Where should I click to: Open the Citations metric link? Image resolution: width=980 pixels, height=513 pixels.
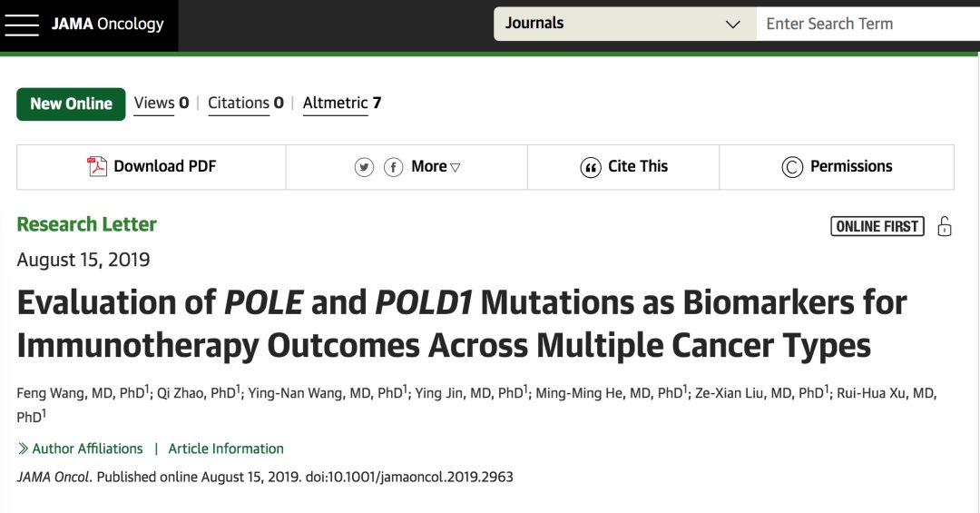coord(245,104)
